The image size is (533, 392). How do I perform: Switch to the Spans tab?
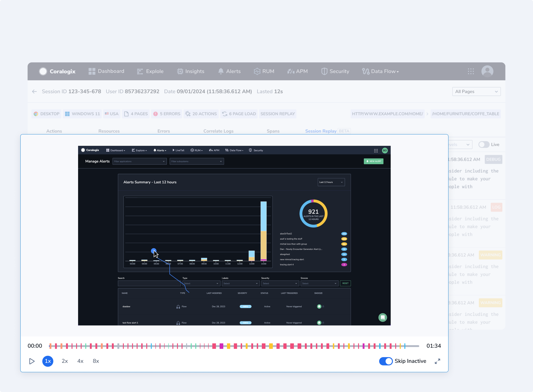pos(273,131)
